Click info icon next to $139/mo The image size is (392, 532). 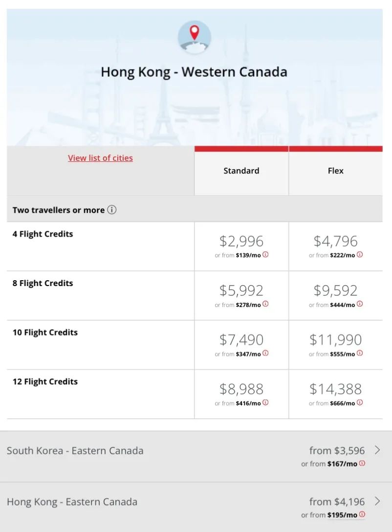(265, 254)
